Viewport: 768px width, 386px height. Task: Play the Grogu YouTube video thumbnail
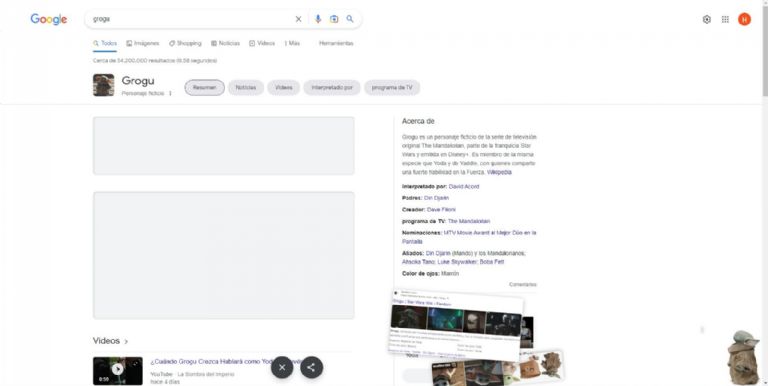click(x=118, y=370)
